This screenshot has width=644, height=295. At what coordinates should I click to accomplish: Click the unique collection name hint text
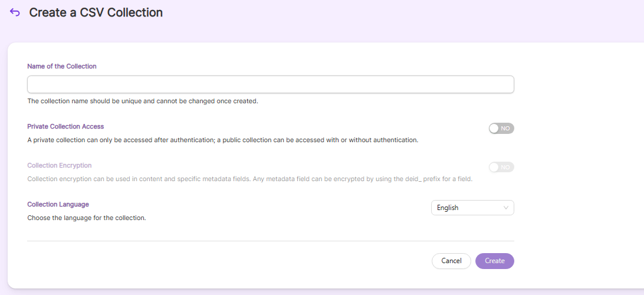pyautogui.click(x=143, y=101)
